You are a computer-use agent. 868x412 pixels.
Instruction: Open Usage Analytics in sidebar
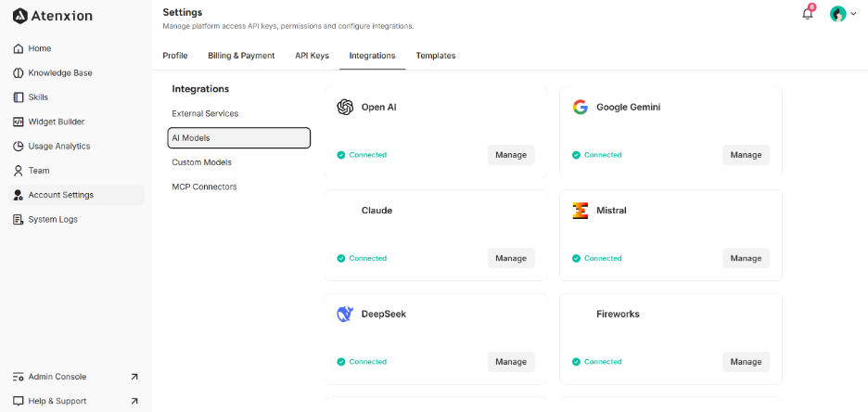pyautogui.click(x=76, y=147)
